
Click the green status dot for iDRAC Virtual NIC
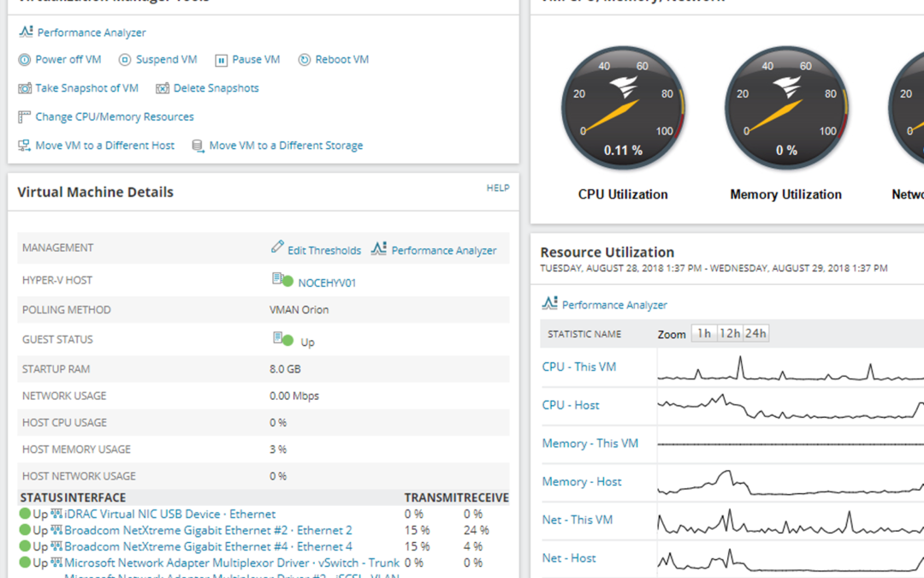click(25, 514)
